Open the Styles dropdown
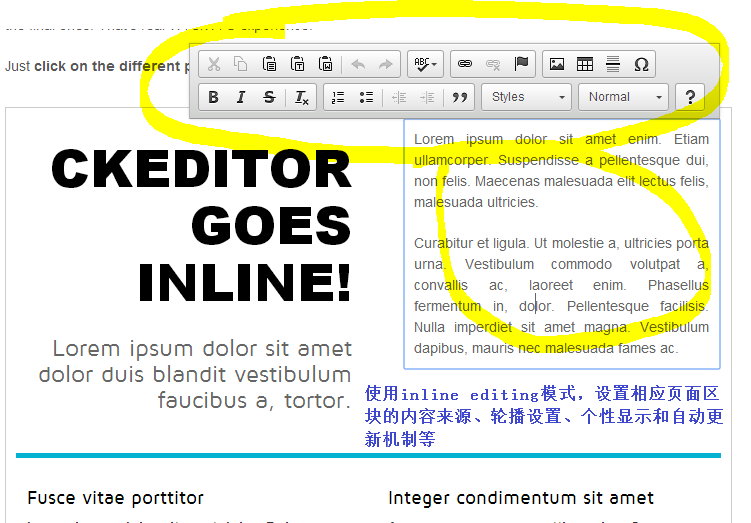751x523 pixels. tap(526, 97)
